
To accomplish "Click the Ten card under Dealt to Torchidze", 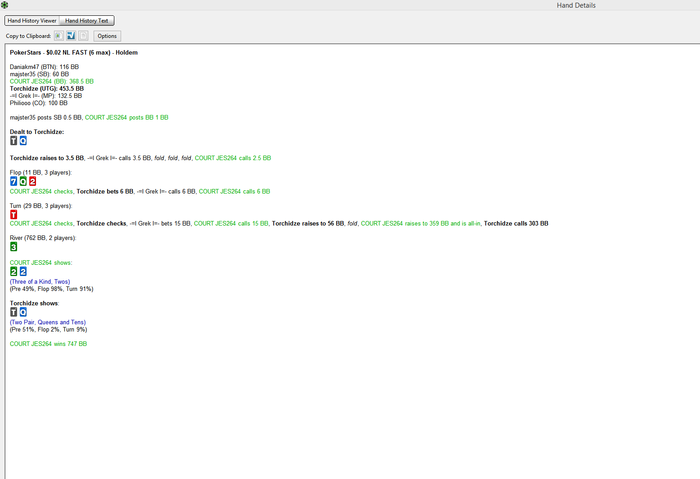I will coord(13,141).
